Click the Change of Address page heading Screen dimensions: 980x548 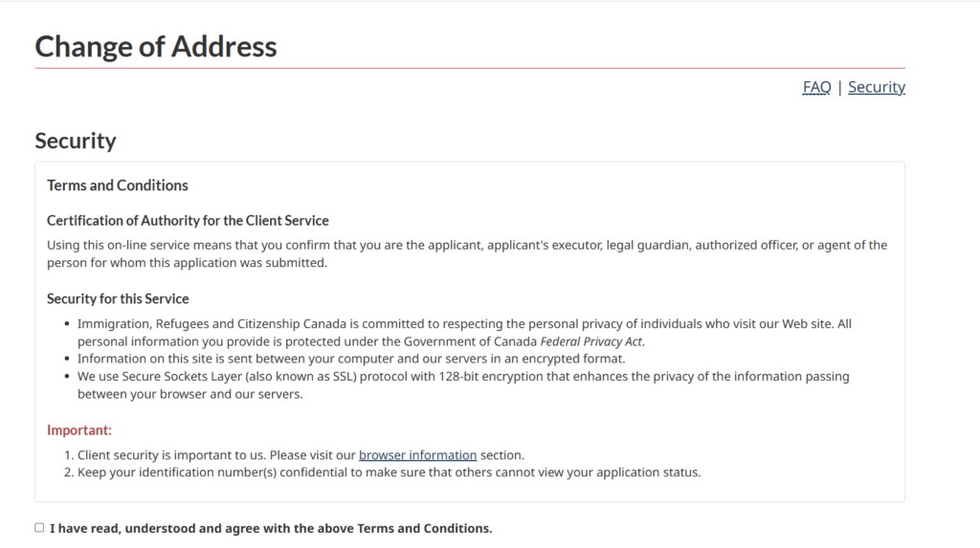pyautogui.click(x=156, y=46)
